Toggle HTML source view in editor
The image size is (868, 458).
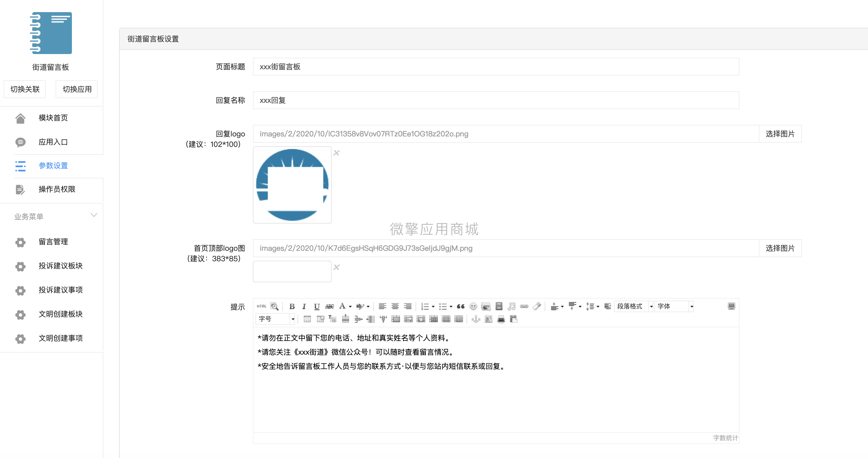coord(262,306)
